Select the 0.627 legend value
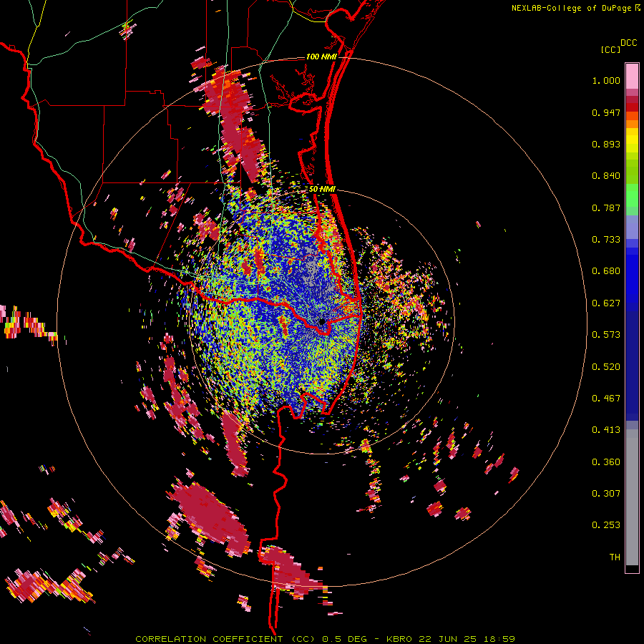 click(x=606, y=303)
